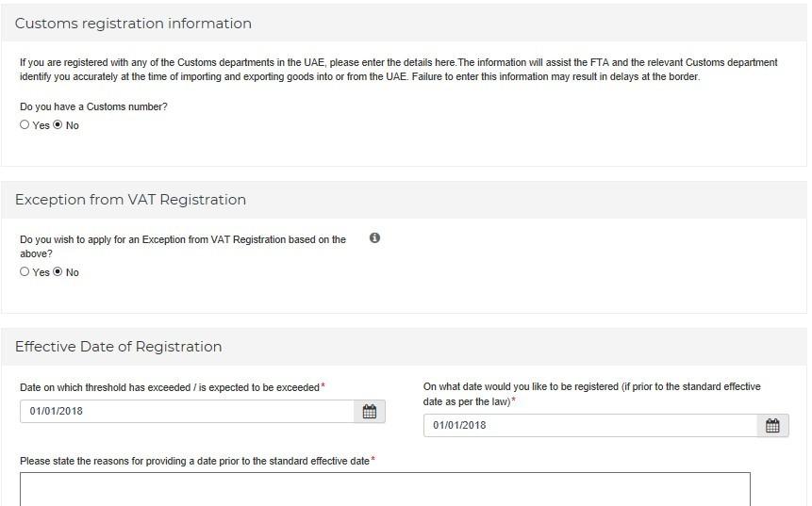Click the Exception from VAT Registration question text
Image resolution: width=812 pixels, height=506 pixels.
[x=183, y=246]
